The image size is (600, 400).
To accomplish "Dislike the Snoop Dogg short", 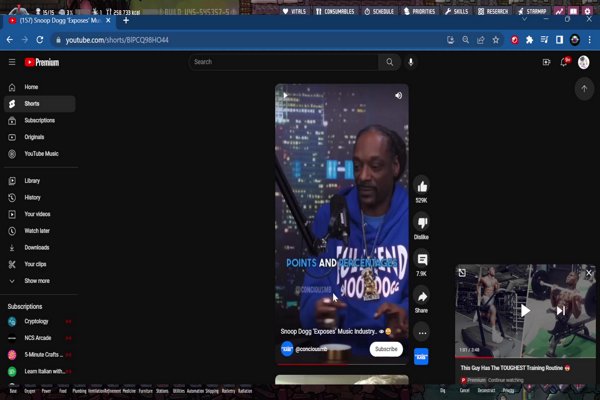I will tap(422, 223).
